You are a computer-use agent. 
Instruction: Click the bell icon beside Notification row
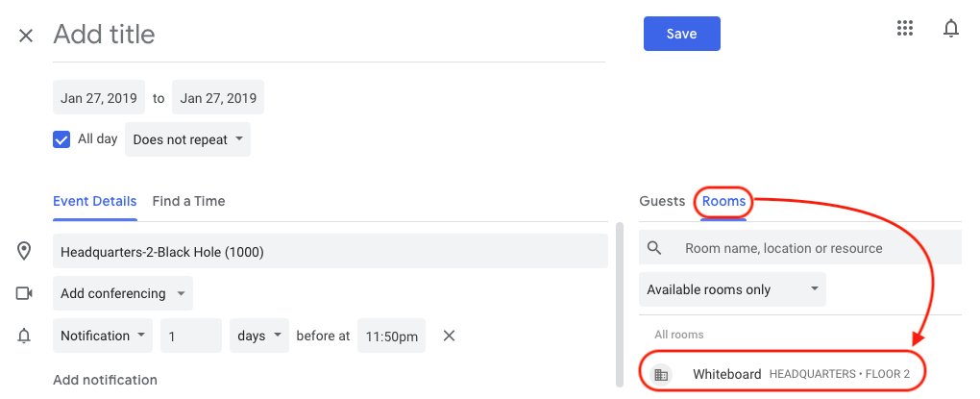(25, 336)
